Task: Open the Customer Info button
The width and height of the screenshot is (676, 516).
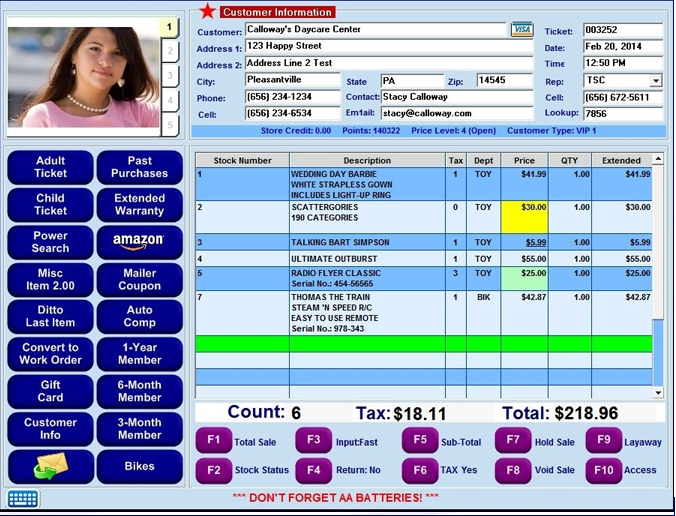Action: pyautogui.click(x=50, y=429)
